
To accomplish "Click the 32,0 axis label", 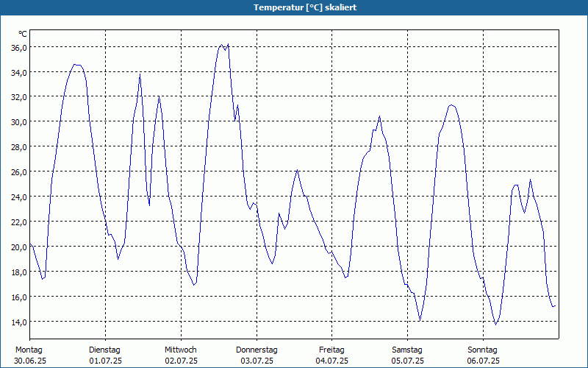I will point(18,97).
